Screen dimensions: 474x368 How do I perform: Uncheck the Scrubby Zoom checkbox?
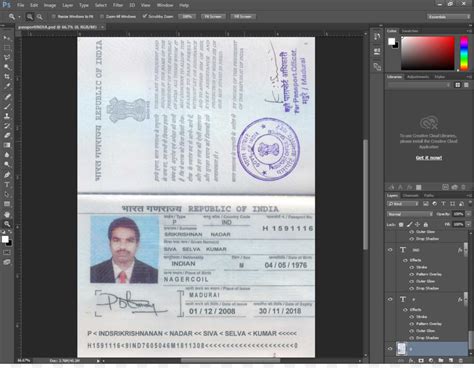pyautogui.click(x=145, y=16)
